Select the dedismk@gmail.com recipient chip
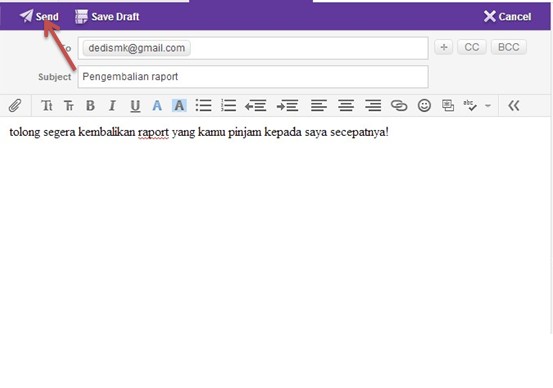Screen dimensions: 553x388 [136, 48]
